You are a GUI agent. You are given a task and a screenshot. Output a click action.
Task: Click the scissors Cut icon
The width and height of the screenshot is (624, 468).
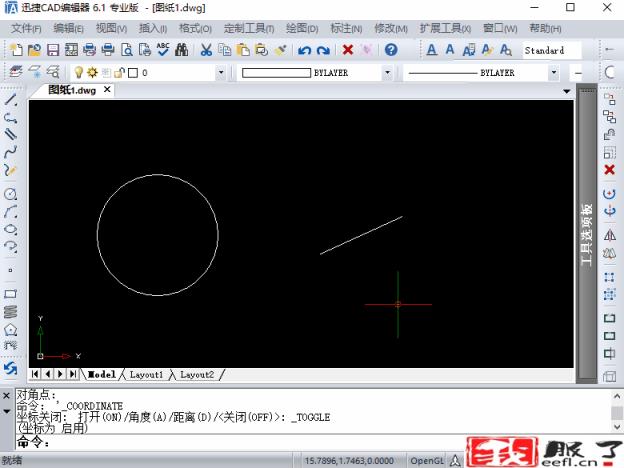point(206,49)
